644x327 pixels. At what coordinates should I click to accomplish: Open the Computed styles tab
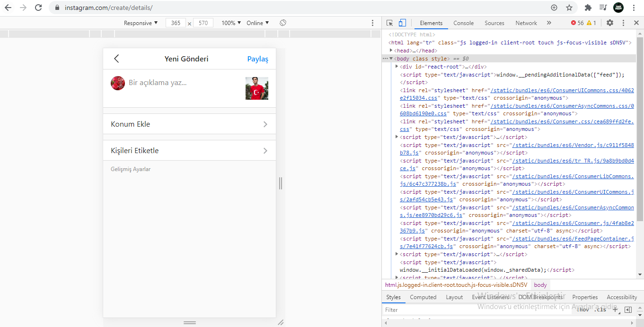pyautogui.click(x=423, y=297)
